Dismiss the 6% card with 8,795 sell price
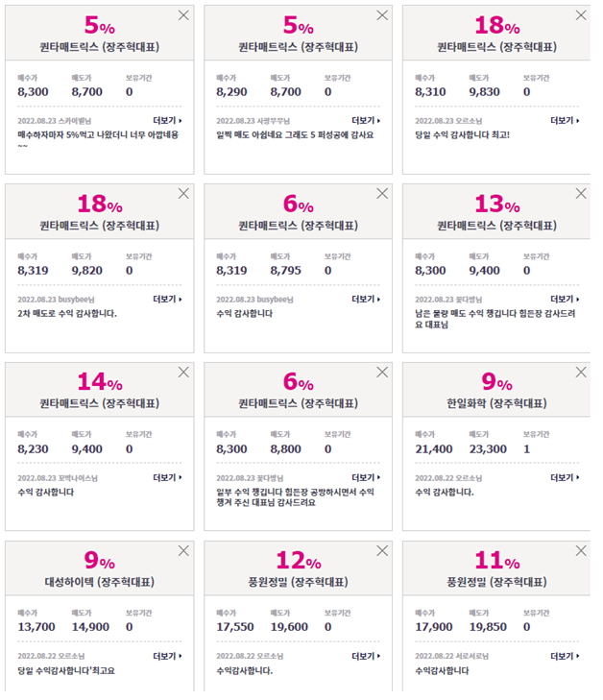603x700 pixels. (382, 193)
